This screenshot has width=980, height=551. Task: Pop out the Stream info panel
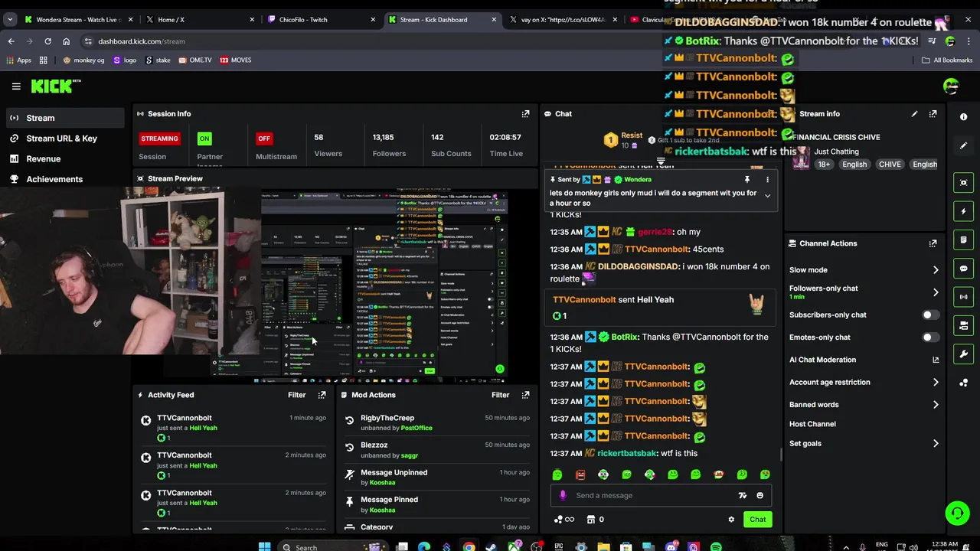click(x=933, y=113)
